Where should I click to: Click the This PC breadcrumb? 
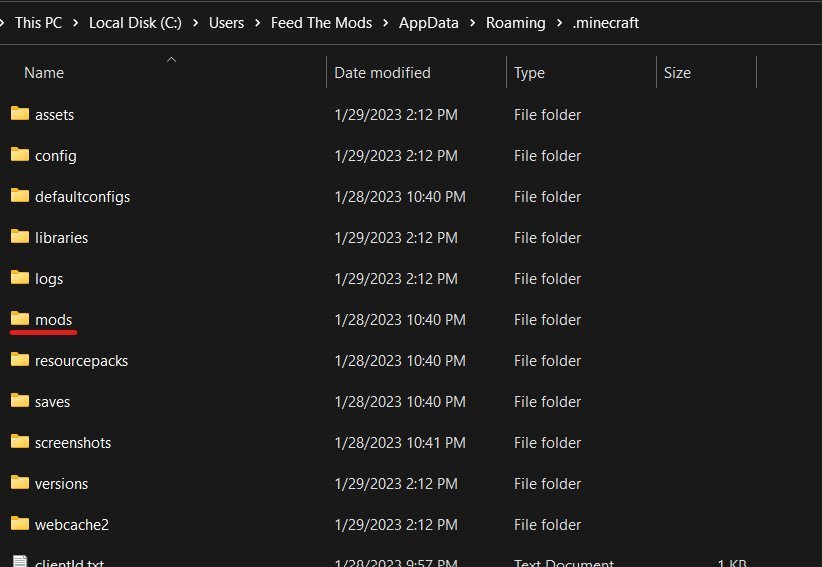coord(38,23)
